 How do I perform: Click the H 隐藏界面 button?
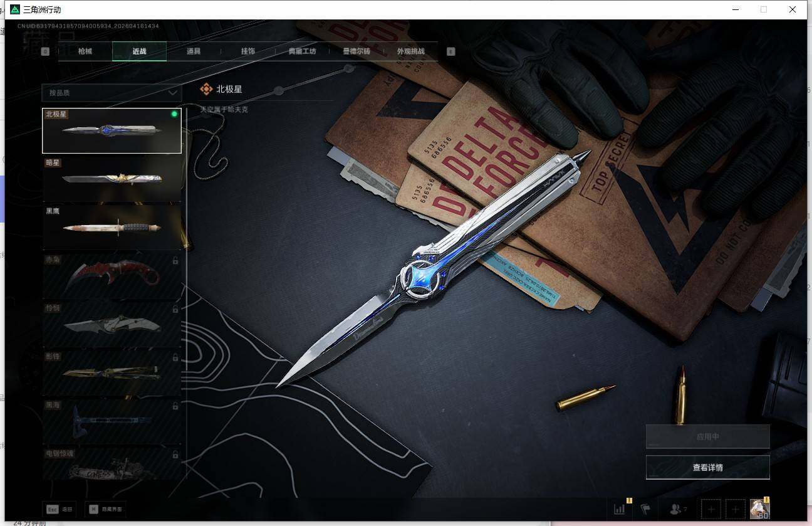[x=105, y=510]
